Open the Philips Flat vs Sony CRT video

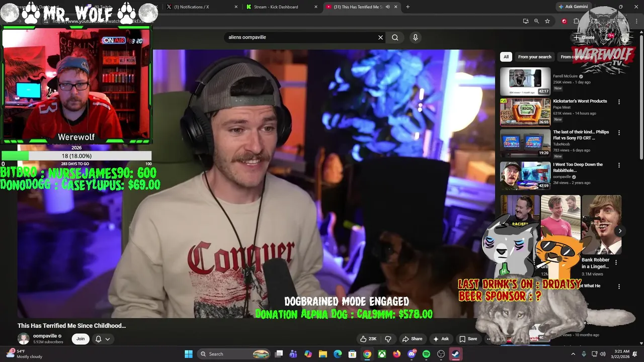581,135
